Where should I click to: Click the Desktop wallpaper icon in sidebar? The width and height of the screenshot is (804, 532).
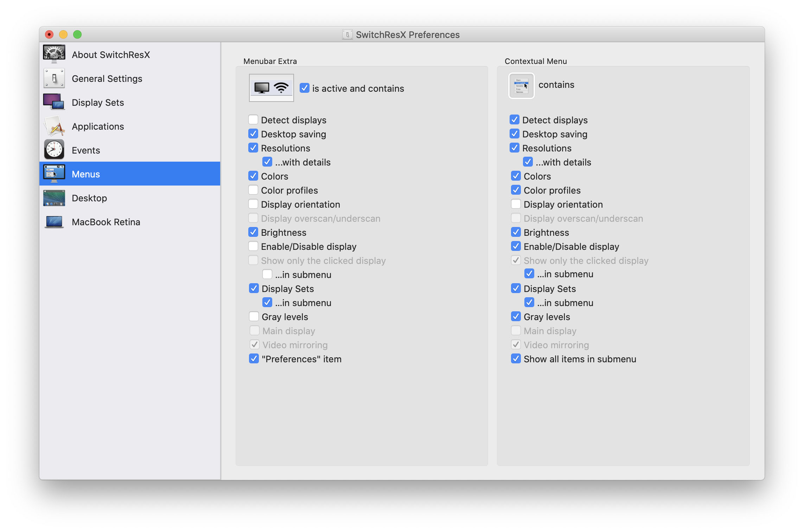coord(54,198)
